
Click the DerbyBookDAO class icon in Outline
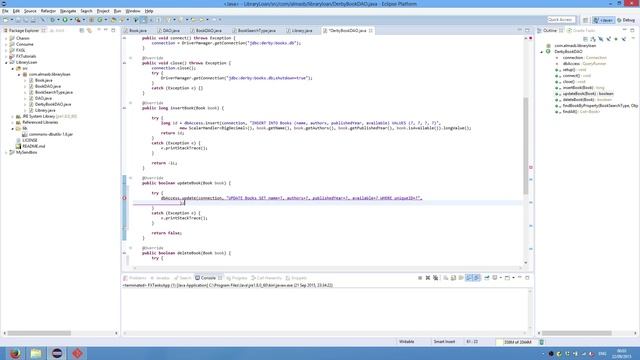[549, 51]
